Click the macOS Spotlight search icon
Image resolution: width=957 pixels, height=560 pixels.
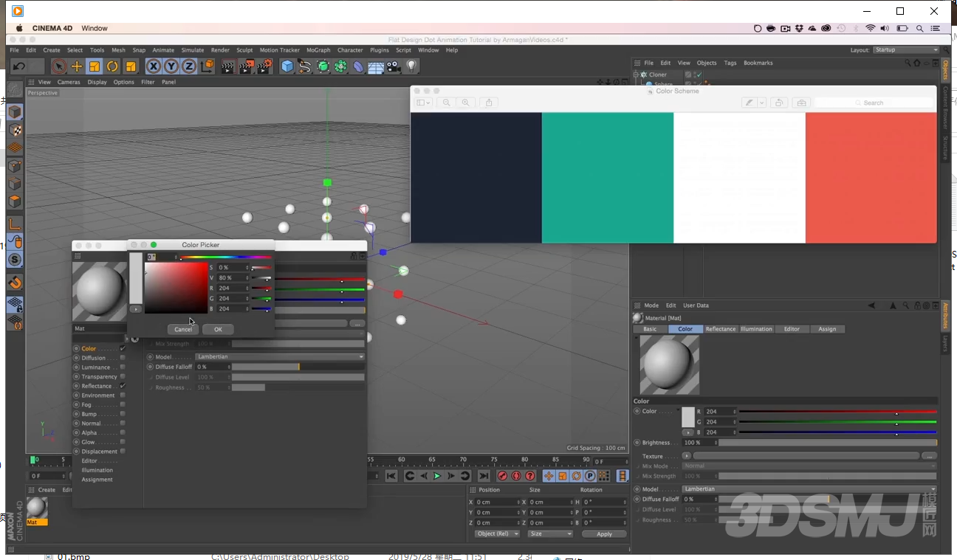919,28
